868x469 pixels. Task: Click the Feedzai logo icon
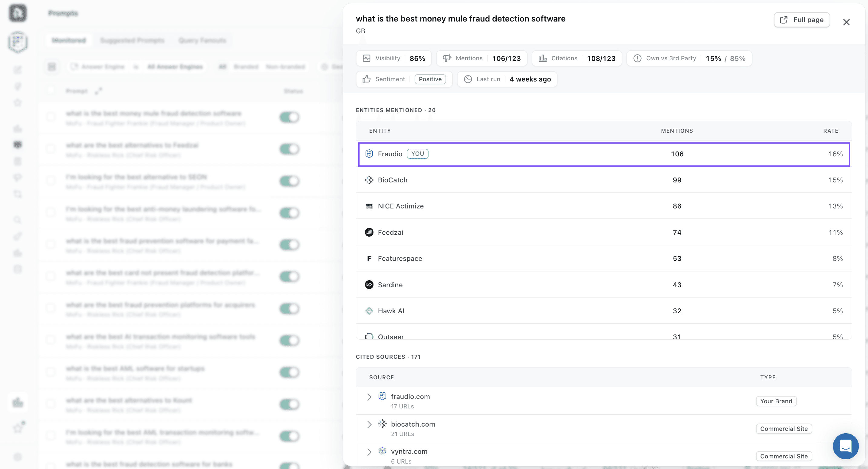369,232
